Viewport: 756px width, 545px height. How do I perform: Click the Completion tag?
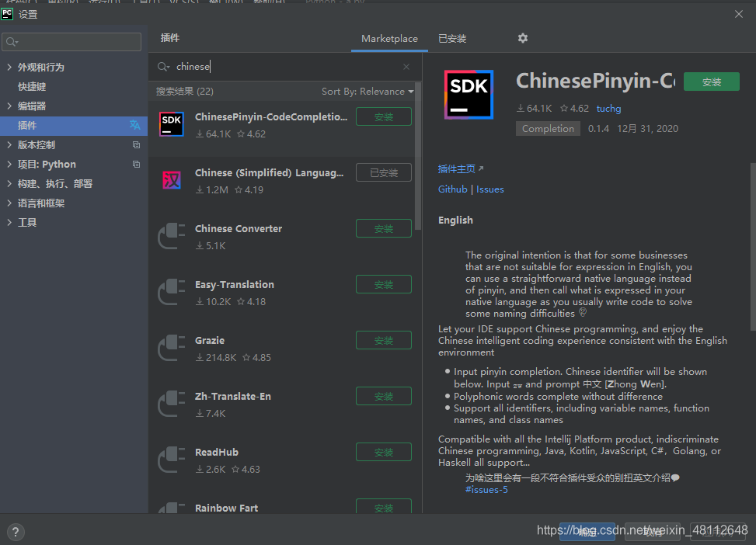pos(548,129)
